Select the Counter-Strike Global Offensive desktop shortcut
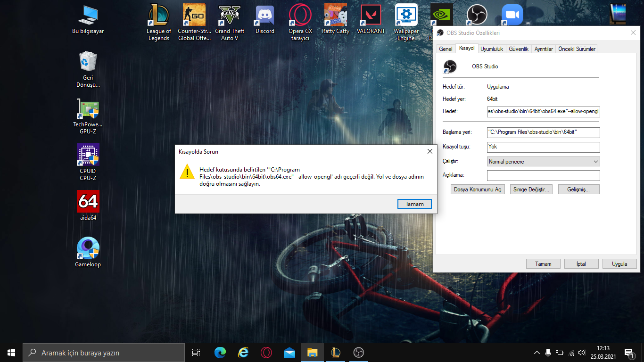 pyautogui.click(x=194, y=22)
